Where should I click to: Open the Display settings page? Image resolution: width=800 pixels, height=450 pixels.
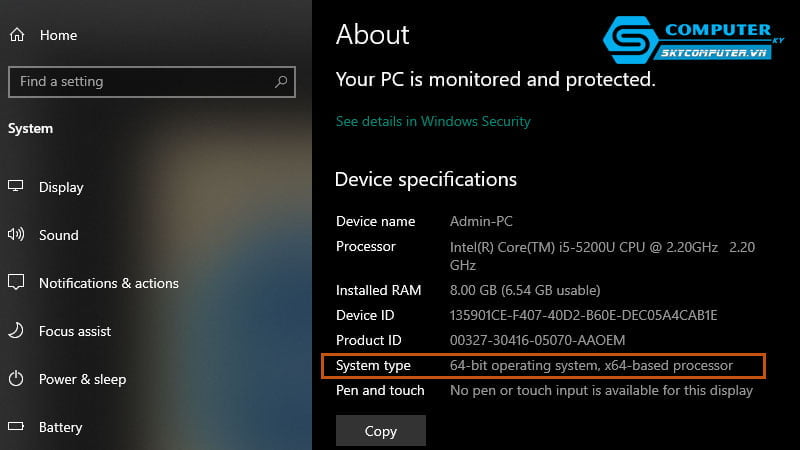(x=61, y=187)
